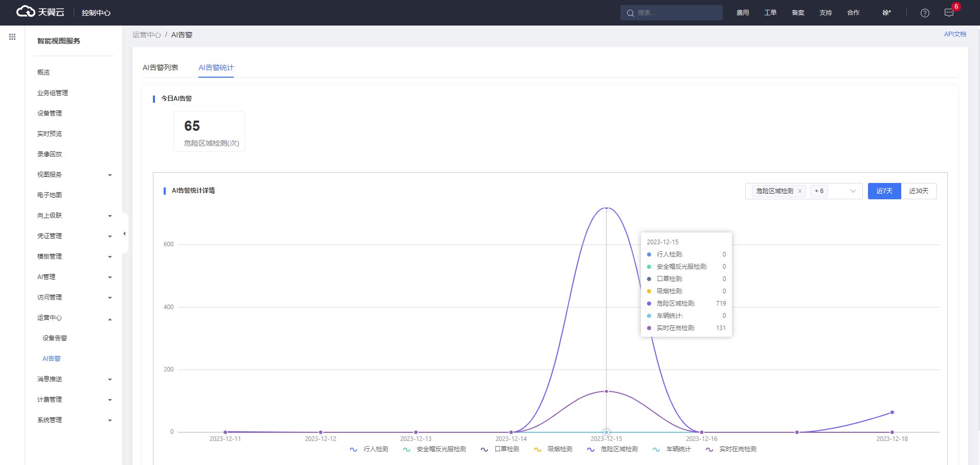Open the API文档 link
The height and width of the screenshot is (465, 980).
955,34
